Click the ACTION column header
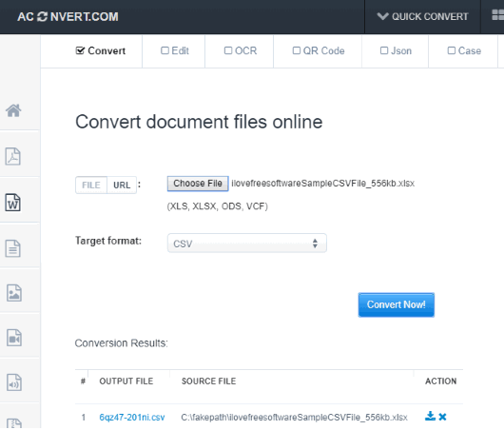This screenshot has height=430, width=504. click(x=440, y=381)
